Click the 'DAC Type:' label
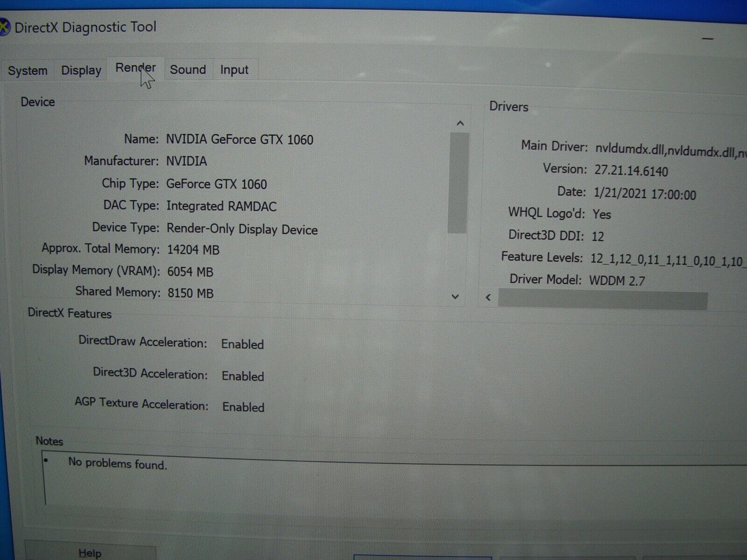747x560 pixels. click(131, 205)
